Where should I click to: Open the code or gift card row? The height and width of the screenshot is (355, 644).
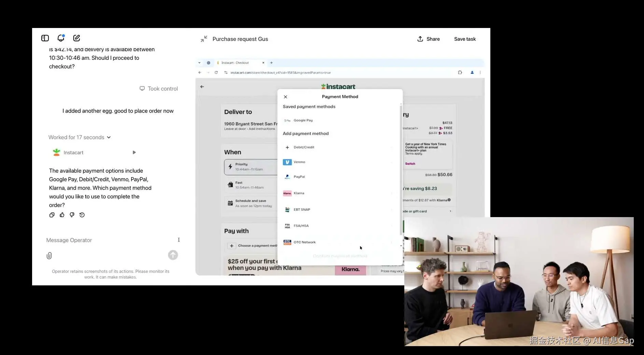(x=428, y=211)
